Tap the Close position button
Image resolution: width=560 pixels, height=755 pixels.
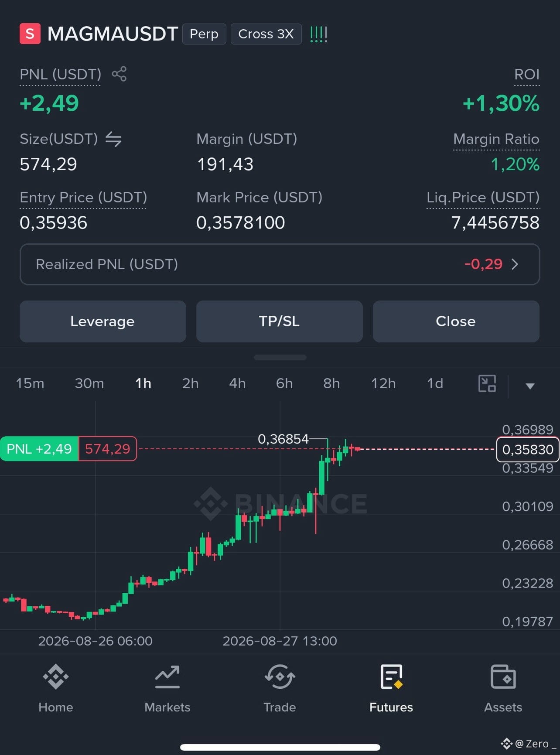click(x=456, y=321)
